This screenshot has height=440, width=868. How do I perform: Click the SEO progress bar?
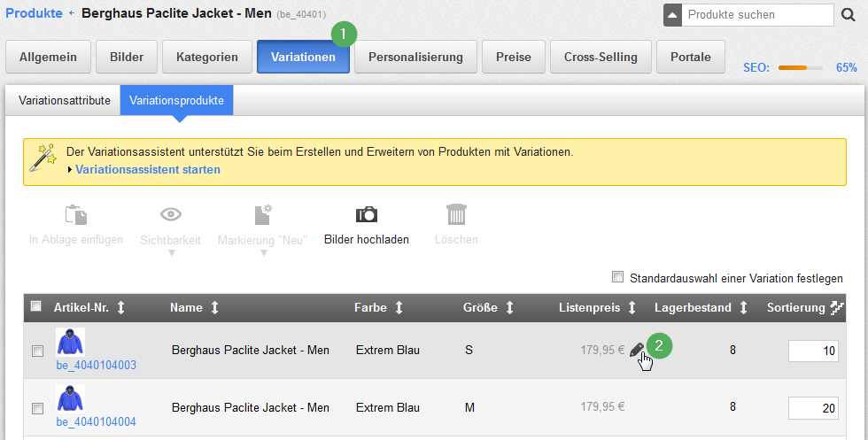coord(800,68)
